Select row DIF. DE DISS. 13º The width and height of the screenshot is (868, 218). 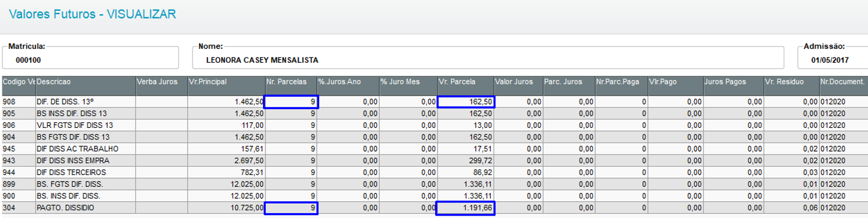point(434,102)
